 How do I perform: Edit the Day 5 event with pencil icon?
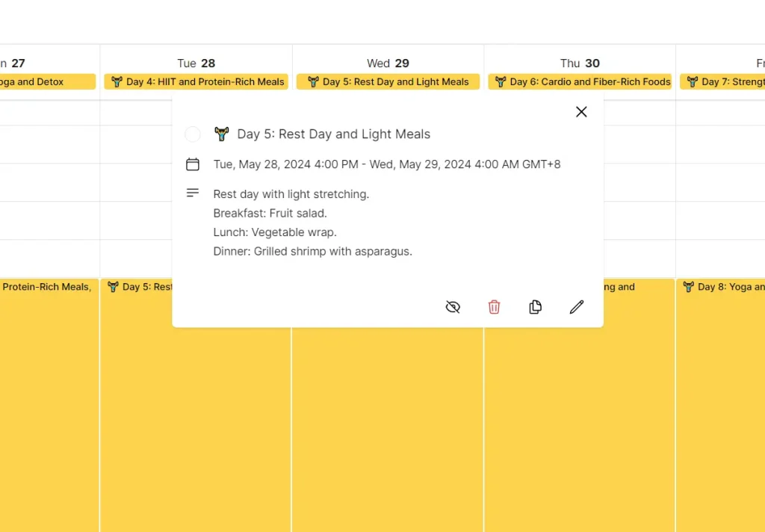pyautogui.click(x=576, y=307)
